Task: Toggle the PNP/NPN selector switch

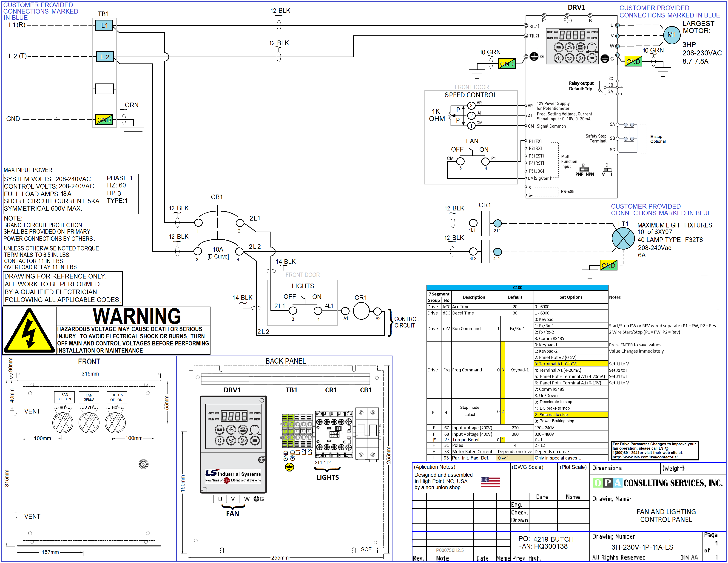Action: tap(584, 169)
